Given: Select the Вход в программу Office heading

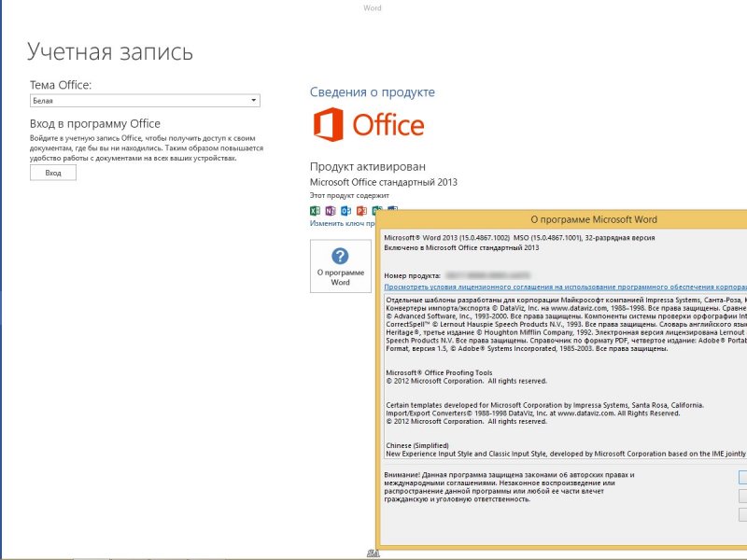Looking at the screenshot, I should point(95,124).
